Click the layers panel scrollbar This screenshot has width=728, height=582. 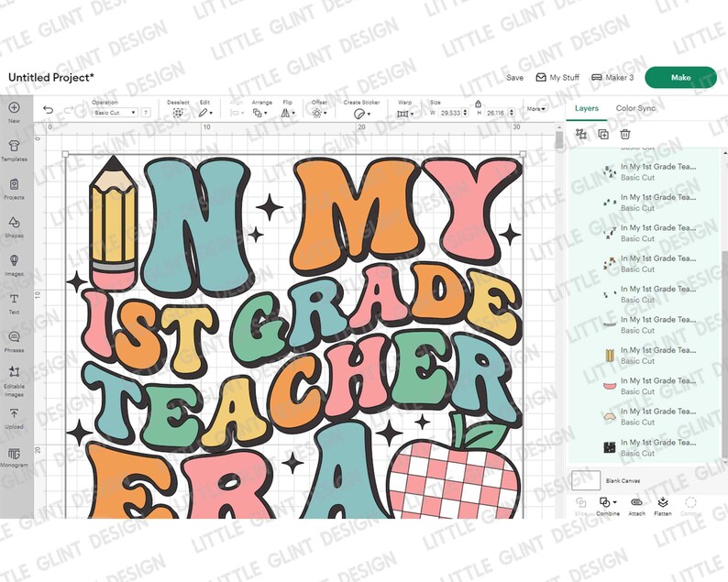pyautogui.click(x=724, y=353)
